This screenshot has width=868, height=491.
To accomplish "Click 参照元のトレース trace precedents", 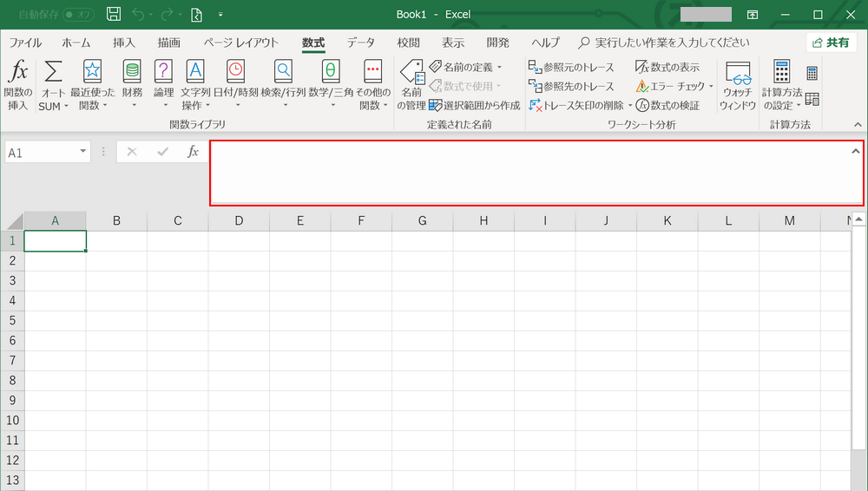I will 571,67.
